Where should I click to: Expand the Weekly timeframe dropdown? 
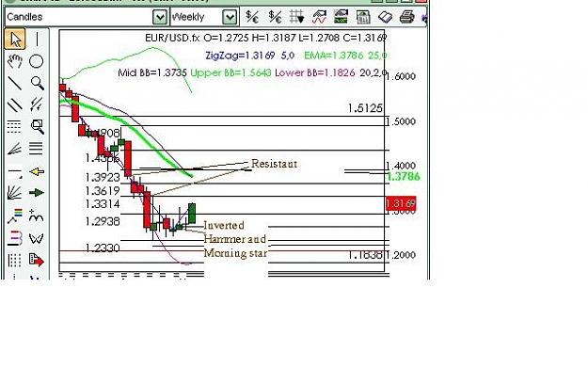(230, 17)
